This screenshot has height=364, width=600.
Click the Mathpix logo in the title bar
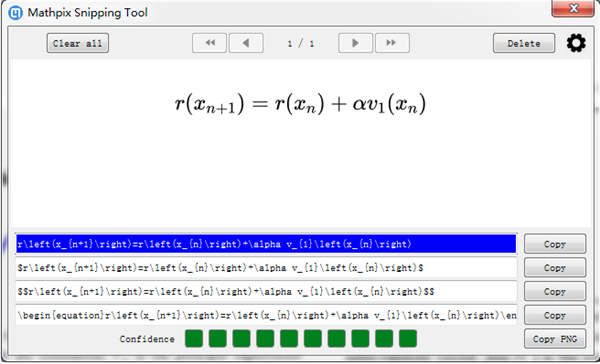(16, 13)
